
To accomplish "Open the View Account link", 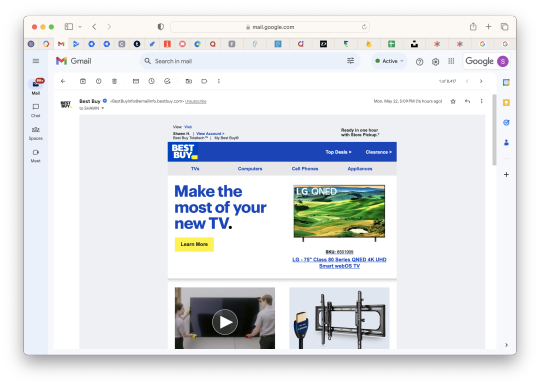I will tap(210, 134).
